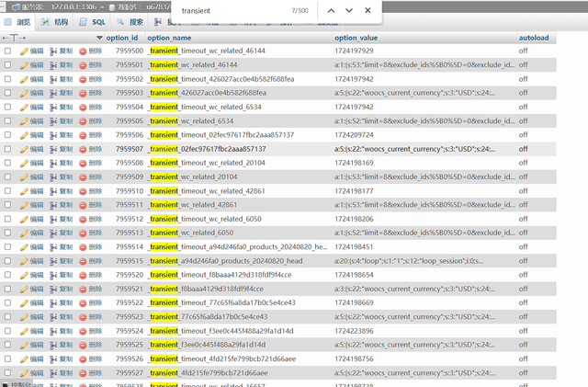Click the red delete icon for row 7959527
The height and width of the screenshot is (387, 588).
pyautogui.click(x=83, y=373)
